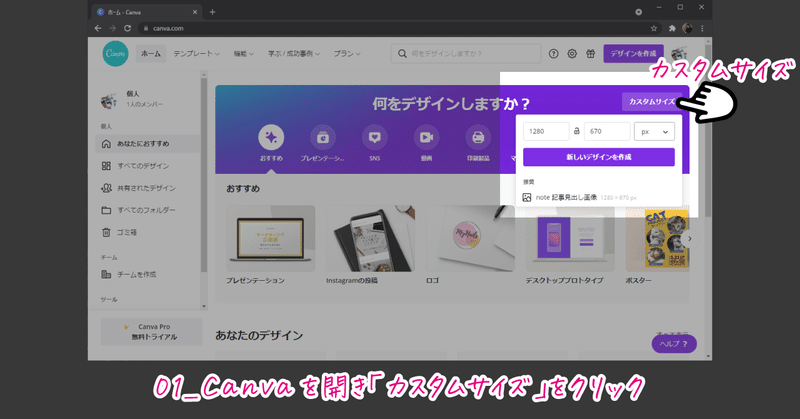Select the おすすめ sparkle category icon
800x419 pixels.
point(271,137)
